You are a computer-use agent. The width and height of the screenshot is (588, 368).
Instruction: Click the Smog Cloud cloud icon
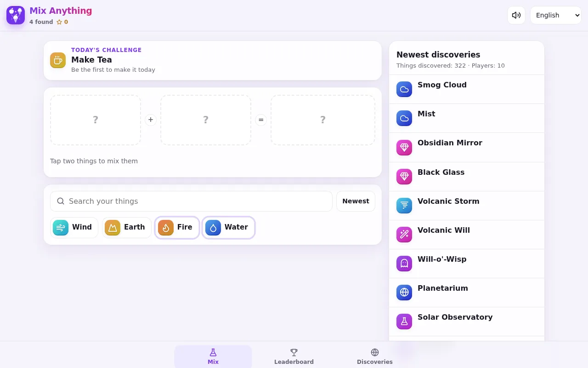click(x=404, y=89)
